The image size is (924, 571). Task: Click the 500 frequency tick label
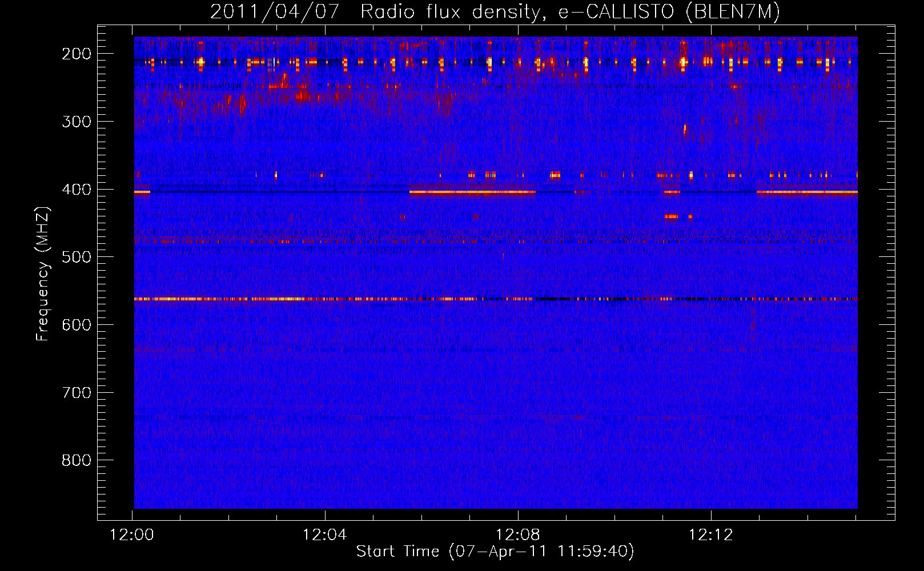click(77, 257)
